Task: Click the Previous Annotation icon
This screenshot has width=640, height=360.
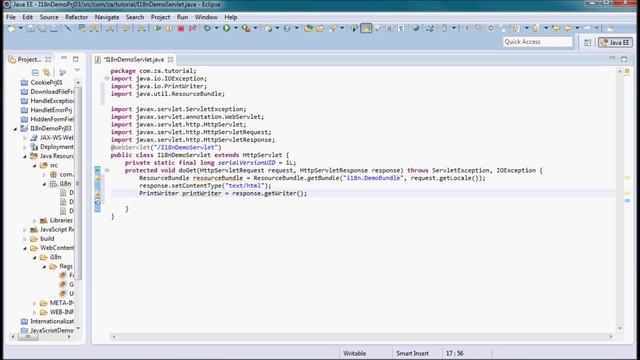Action: (x=536, y=28)
